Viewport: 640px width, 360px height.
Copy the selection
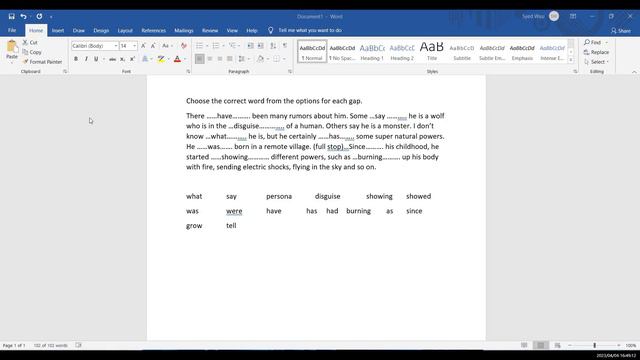coord(32,52)
